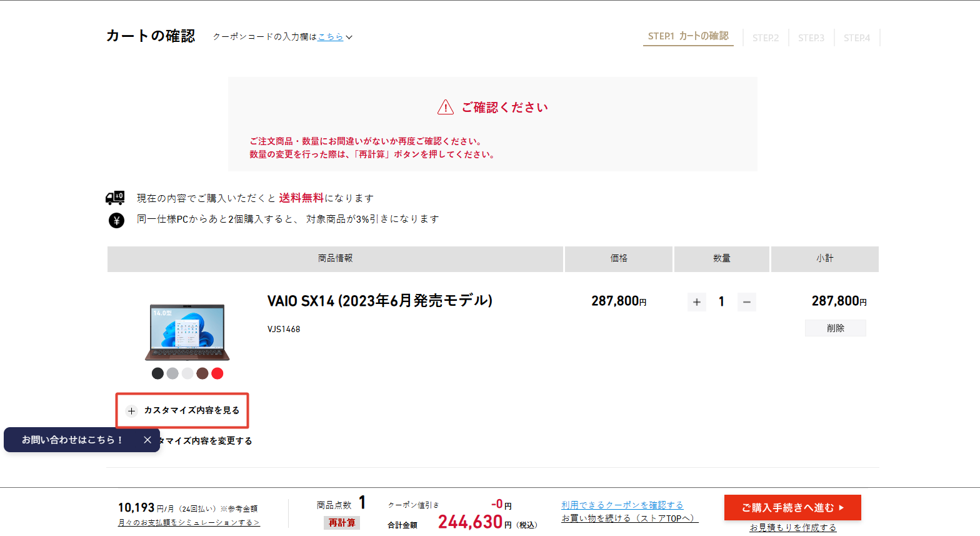Click the 小計 column header
Screen dimensions: 980x536
(x=825, y=258)
